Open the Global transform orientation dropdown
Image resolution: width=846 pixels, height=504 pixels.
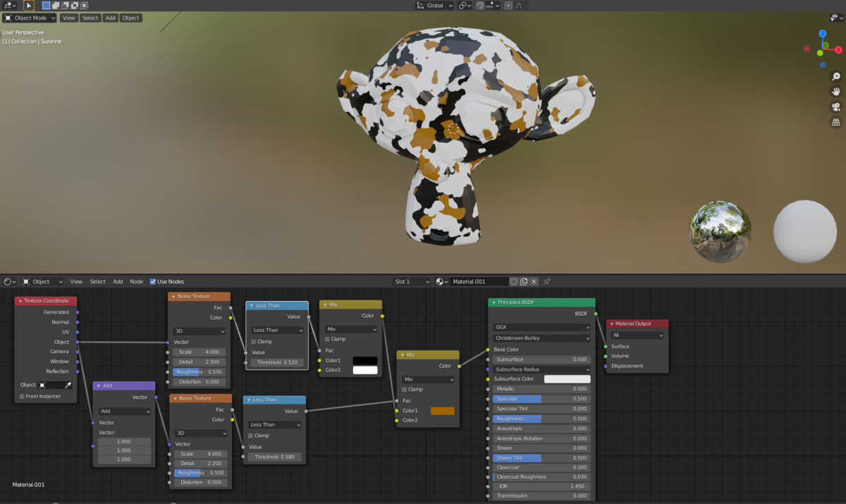435,6
